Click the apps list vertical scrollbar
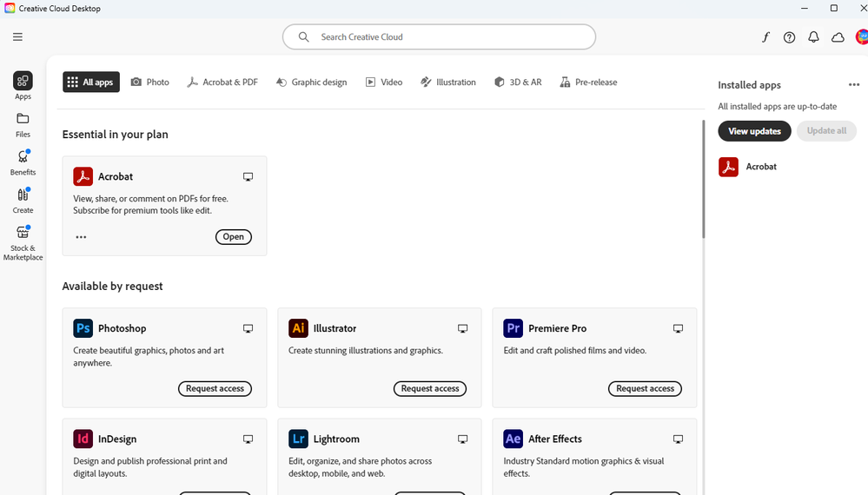 [x=704, y=179]
